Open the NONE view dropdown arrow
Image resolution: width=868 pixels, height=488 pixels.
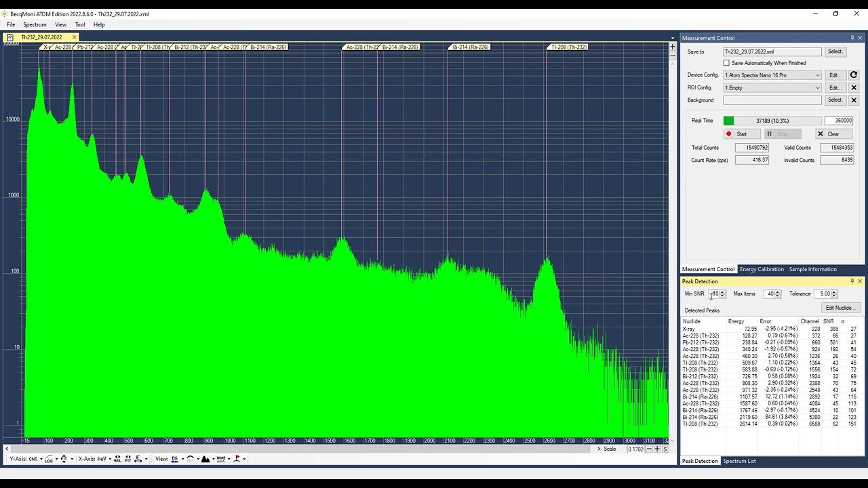pos(229,459)
